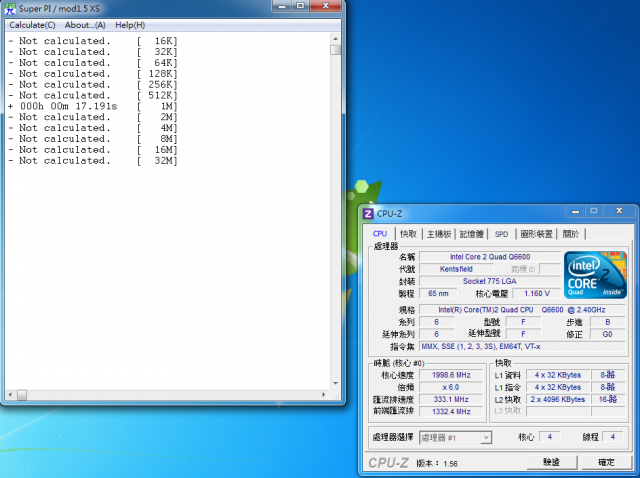640x478 pixels.
Task: Click the 'Socket 775 LGA' package field
Action: click(x=490, y=281)
